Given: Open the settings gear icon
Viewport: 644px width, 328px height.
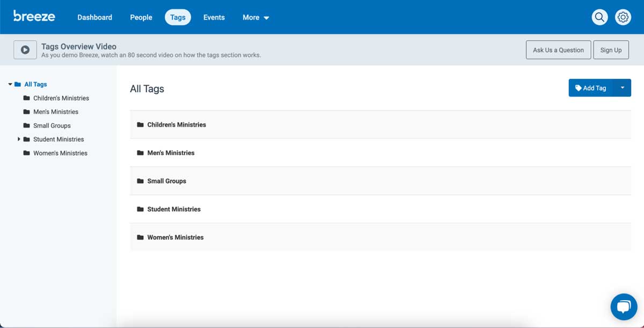Looking at the screenshot, I should pos(623,17).
